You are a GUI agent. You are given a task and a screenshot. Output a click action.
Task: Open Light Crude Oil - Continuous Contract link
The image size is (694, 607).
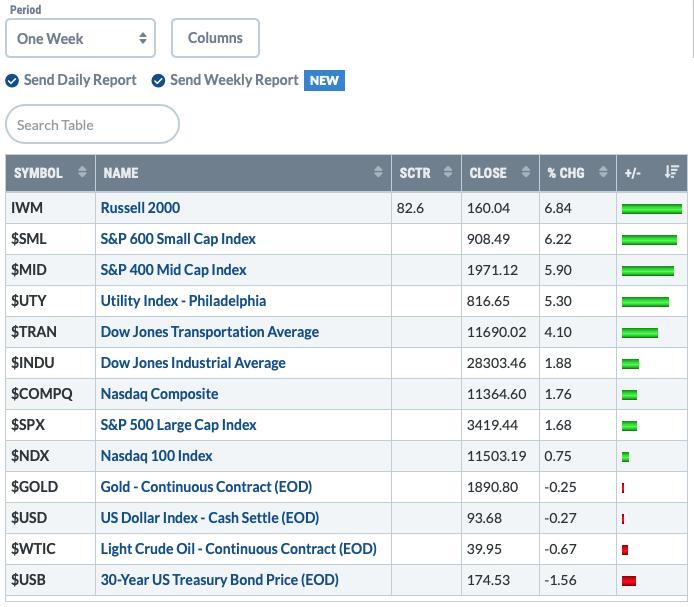239,549
